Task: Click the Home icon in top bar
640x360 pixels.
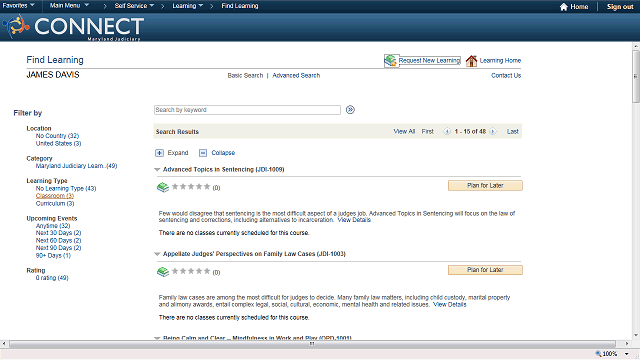Action: pyautogui.click(x=564, y=7)
